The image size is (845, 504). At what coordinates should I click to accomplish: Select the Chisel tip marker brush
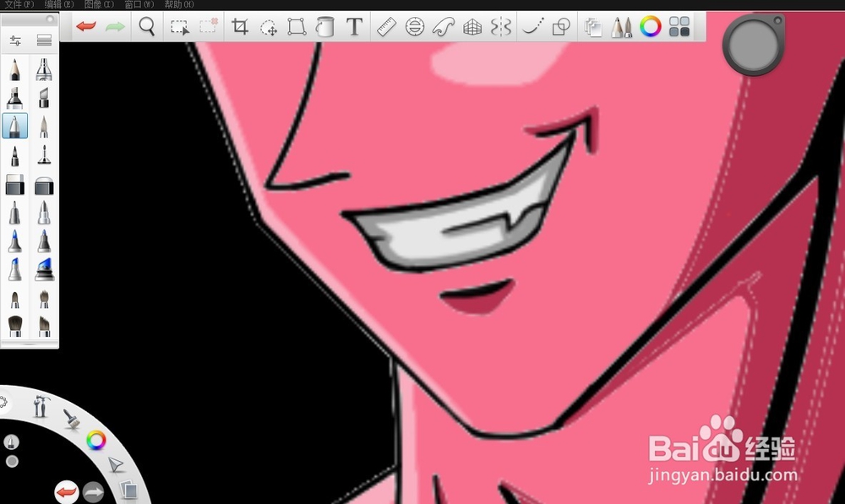pos(44,98)
